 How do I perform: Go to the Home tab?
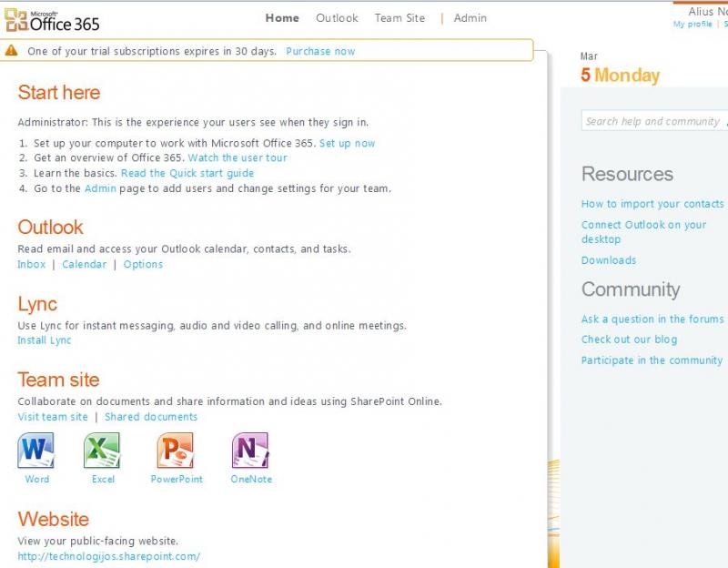pos(282,18)
